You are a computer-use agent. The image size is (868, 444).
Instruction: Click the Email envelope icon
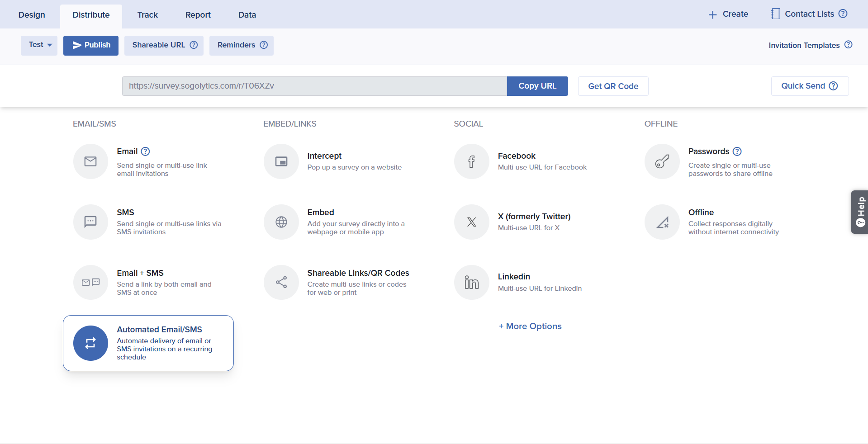90,161
